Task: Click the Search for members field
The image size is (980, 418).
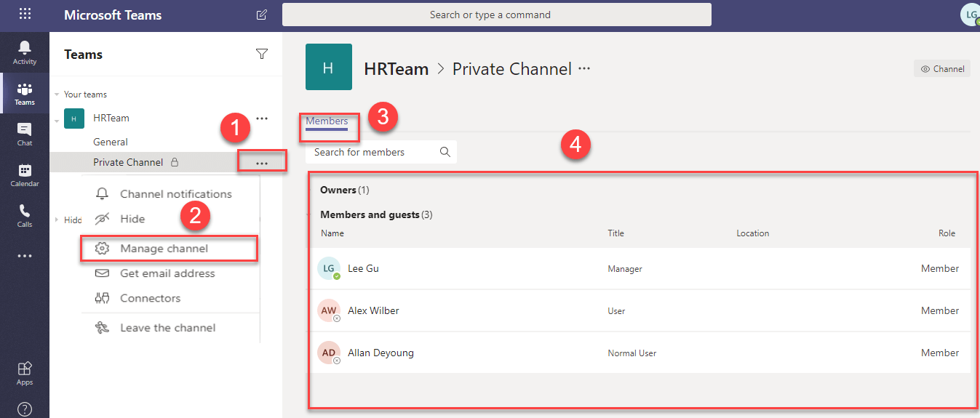Action: (x=371, y=152)
